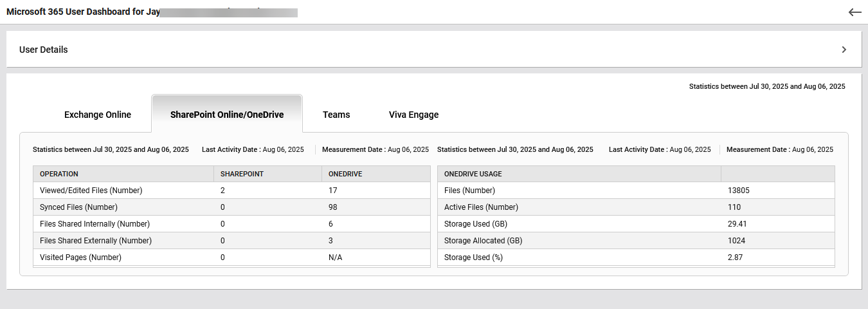Click the 110 active files value

tap(734, 207)
